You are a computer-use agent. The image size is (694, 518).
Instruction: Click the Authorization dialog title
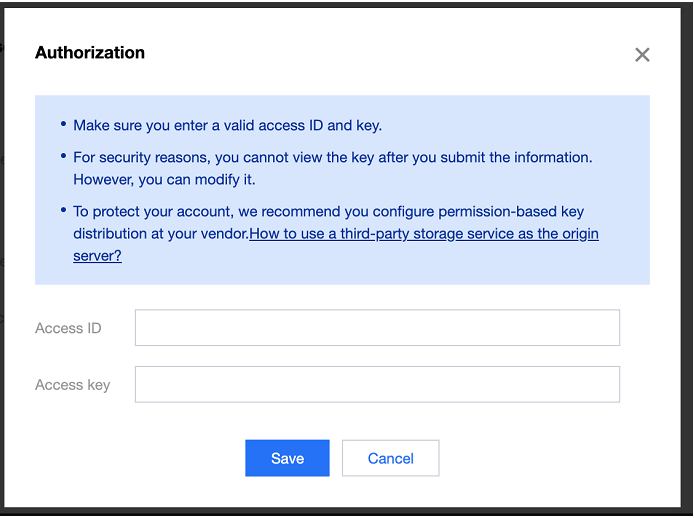pyautogui.click(x=90, y=53)
